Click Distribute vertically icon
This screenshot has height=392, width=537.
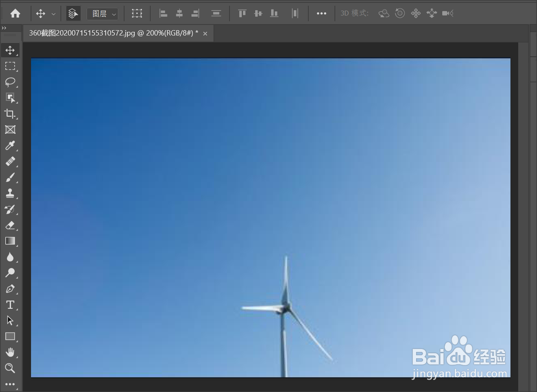(216, 13)
